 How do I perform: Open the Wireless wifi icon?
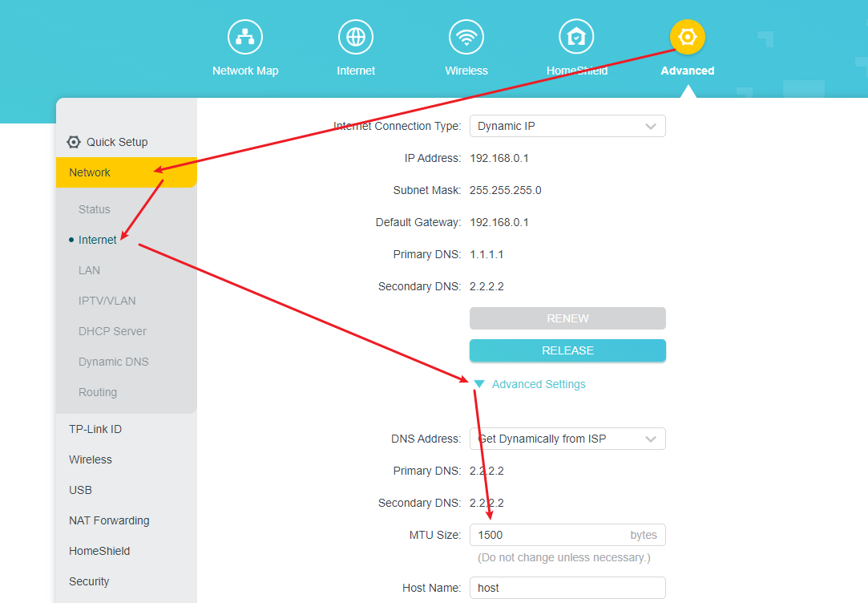(466, 37)
